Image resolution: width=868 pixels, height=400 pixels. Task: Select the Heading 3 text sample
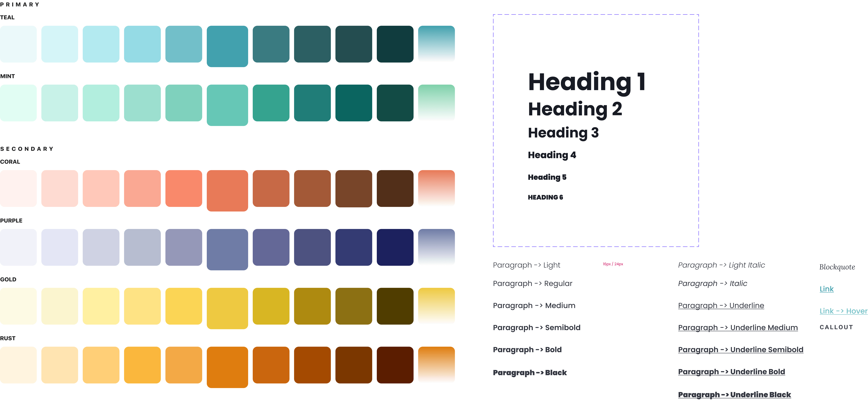[563, 133]
